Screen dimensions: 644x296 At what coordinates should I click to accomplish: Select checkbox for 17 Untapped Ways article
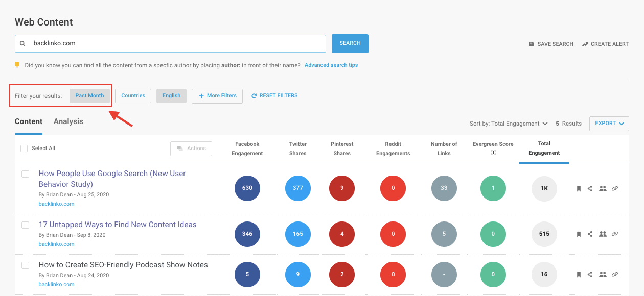[25, 225]
